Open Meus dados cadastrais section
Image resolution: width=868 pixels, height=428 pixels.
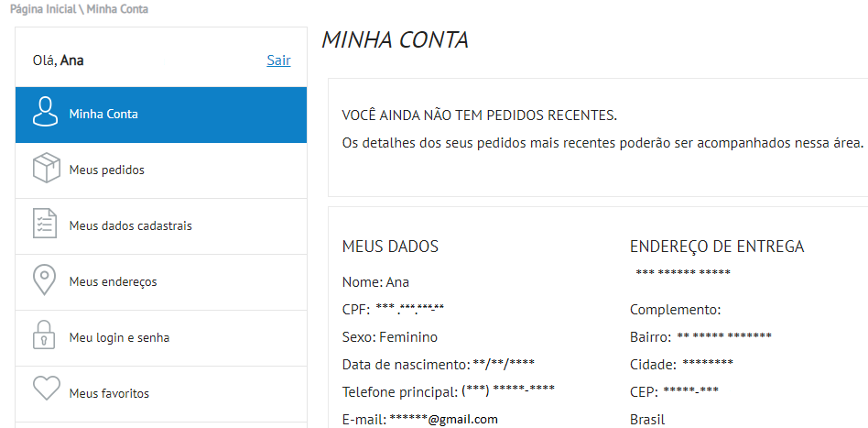pyautogui.click(x=130, y=226)
